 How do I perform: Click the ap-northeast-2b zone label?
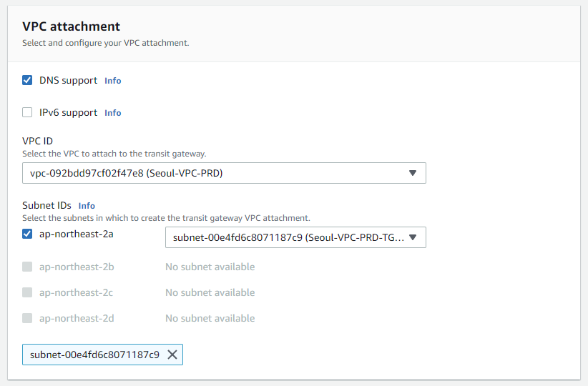[x=77, y=267]
